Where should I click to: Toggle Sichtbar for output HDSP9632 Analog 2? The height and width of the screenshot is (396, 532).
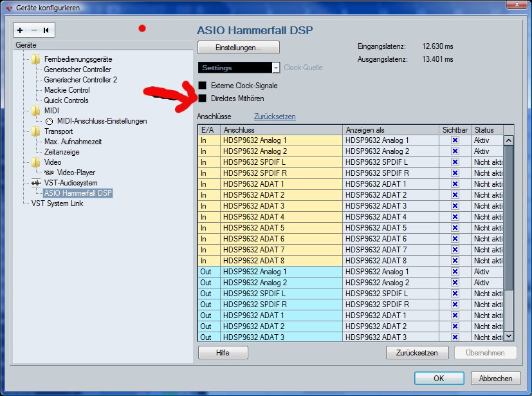(x=455, y=283)
